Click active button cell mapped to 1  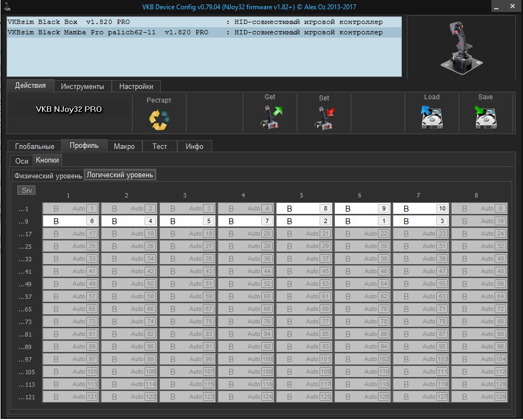click(x=363, y=221)
